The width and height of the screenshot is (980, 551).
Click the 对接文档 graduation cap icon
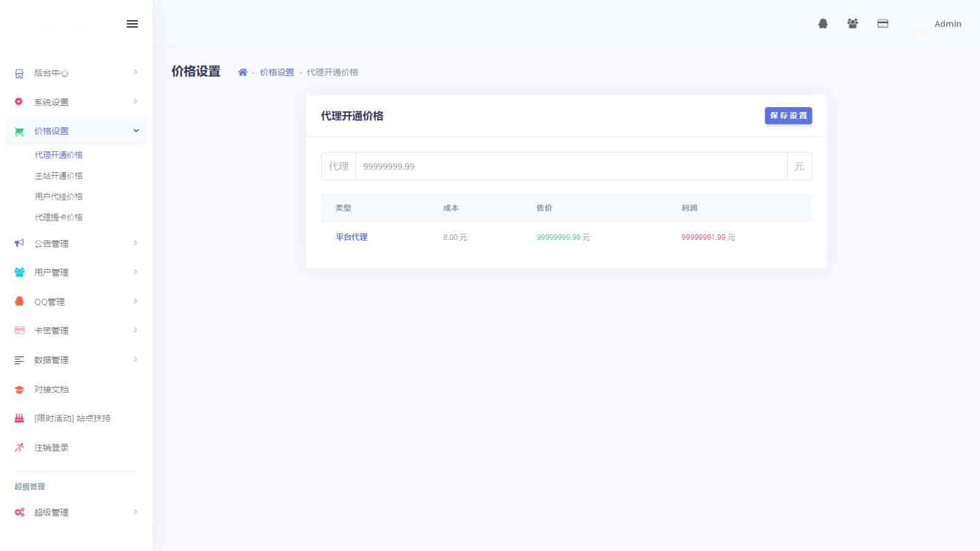click(20, 389)
